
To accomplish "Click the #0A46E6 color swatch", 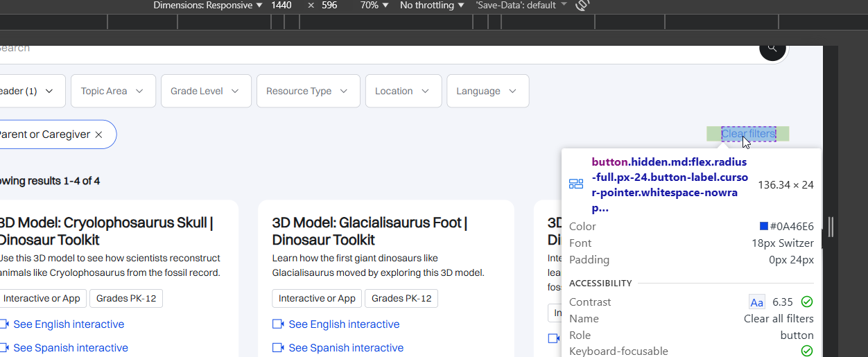I will (764, 226).
